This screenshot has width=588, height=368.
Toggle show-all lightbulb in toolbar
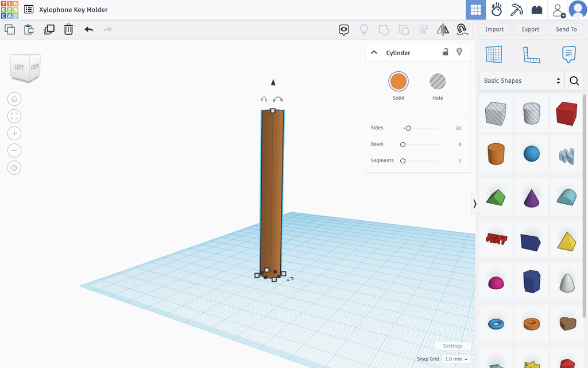point(363,30)
